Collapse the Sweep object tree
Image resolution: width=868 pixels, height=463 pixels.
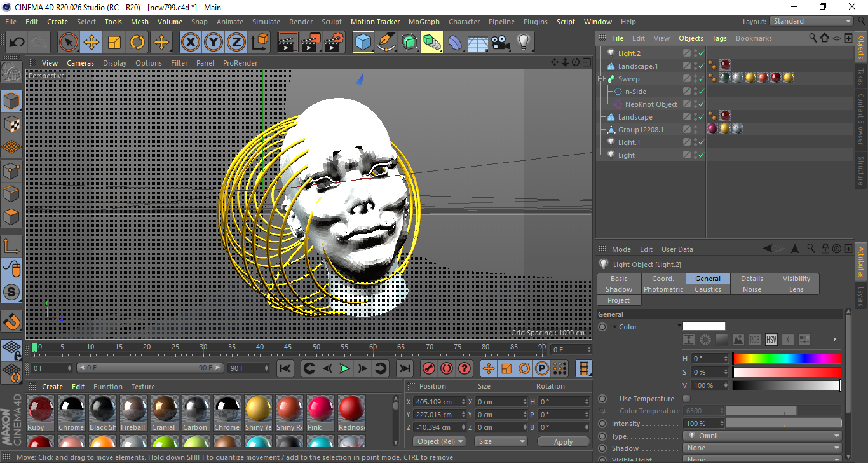pos(601,79)
